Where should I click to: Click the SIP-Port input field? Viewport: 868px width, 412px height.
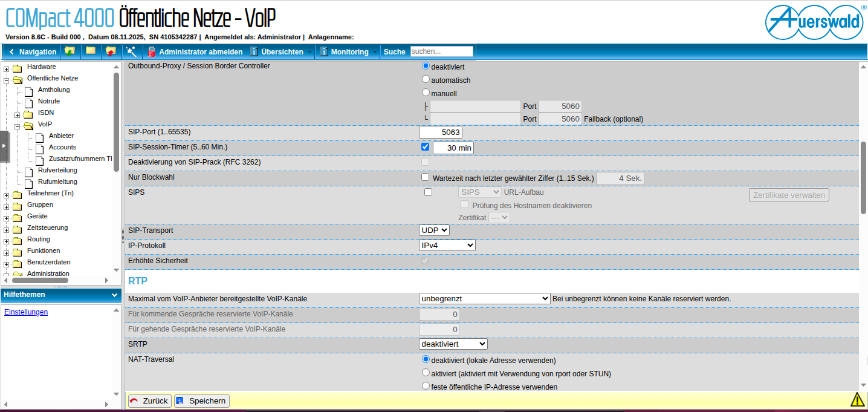(x=441, y=132)
